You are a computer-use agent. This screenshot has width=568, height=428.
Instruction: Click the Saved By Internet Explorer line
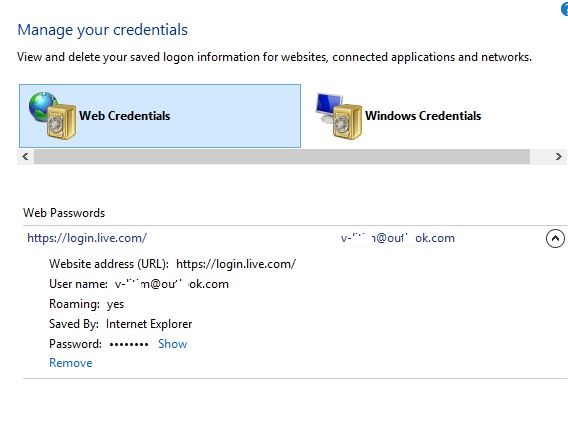(121, 324)
